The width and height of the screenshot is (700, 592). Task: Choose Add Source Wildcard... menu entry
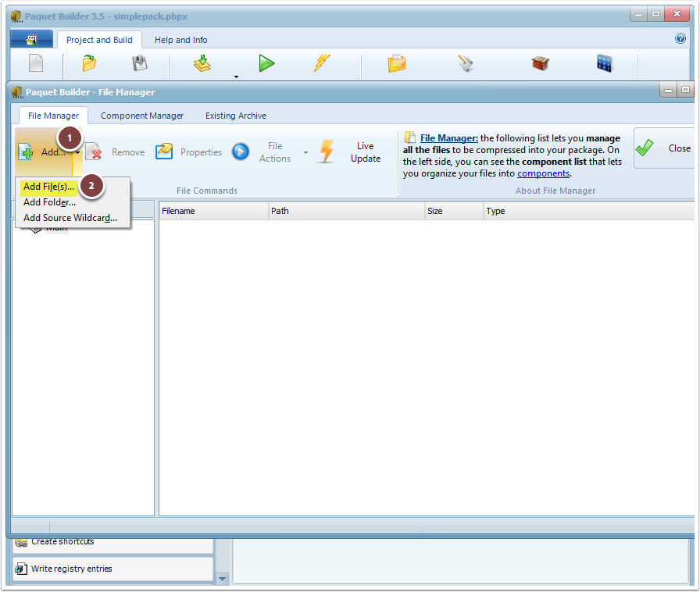click(x=70, y=218)
